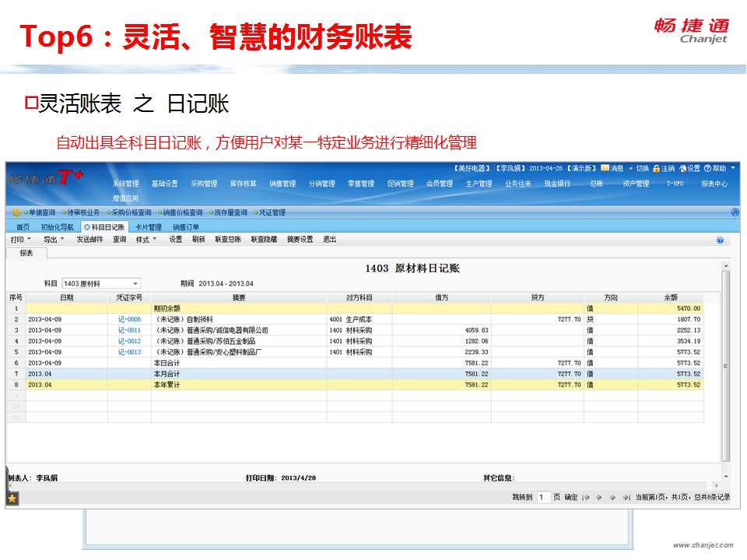Expand the 导出 export dropdown
Image resolution: width=747 pixels, height=560 pixels.
tap(54, 240)
